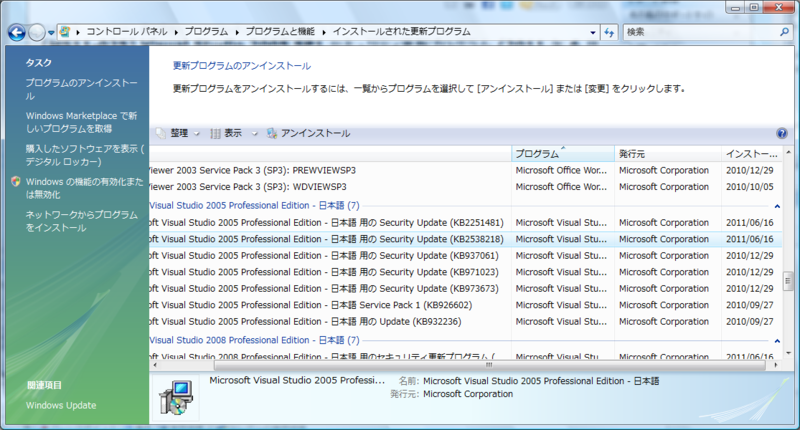Select the PREWVIEWSP3 Service Pack 3 row
Screen dimensions: 800x430
pos(466,170)
